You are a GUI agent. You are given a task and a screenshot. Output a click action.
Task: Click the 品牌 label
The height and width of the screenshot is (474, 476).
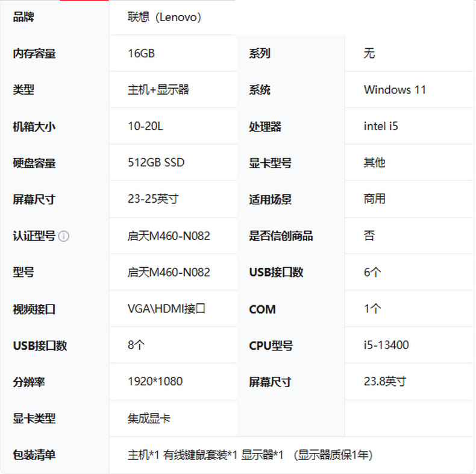(x=23, y=17)
